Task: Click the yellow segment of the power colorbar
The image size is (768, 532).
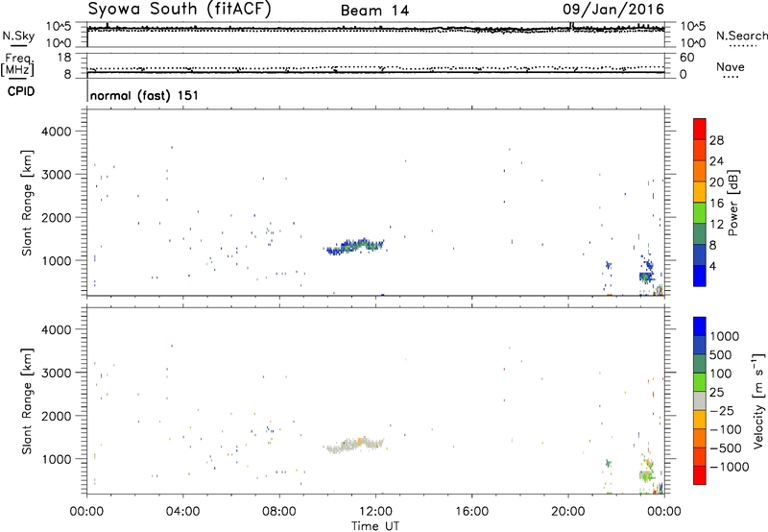Action: click(700, 191)
